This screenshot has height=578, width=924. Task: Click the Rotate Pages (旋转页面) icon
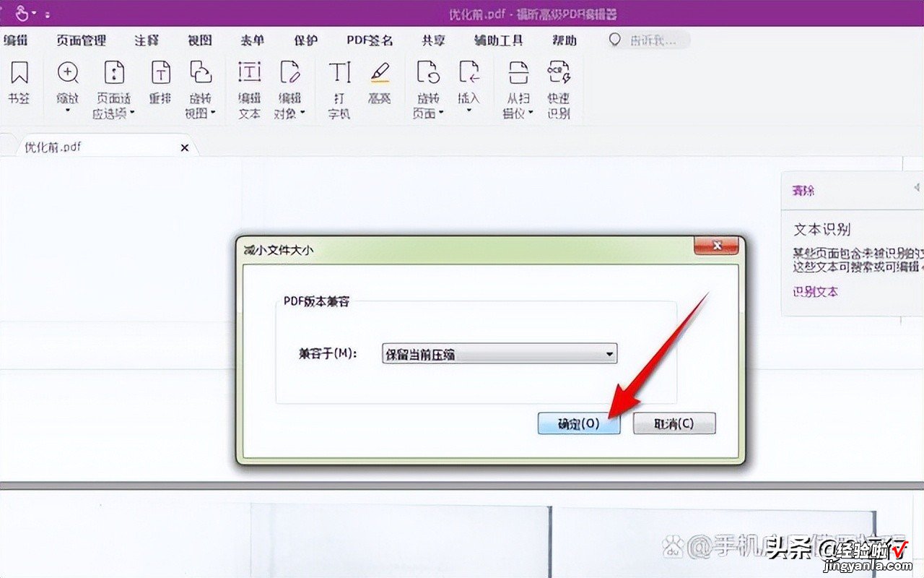click(429, 72)
